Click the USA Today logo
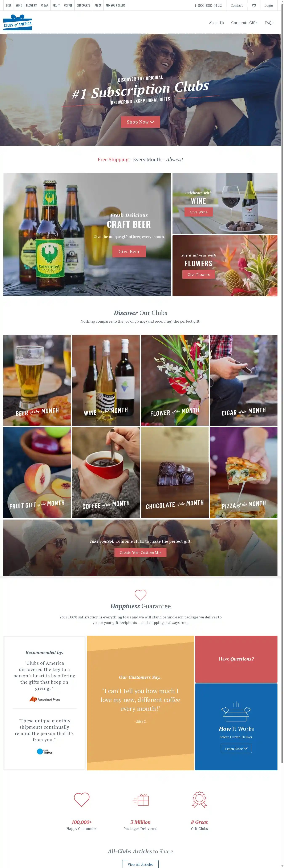The width and height of the screenshot is (284, 868). click(x=44, y=751)
